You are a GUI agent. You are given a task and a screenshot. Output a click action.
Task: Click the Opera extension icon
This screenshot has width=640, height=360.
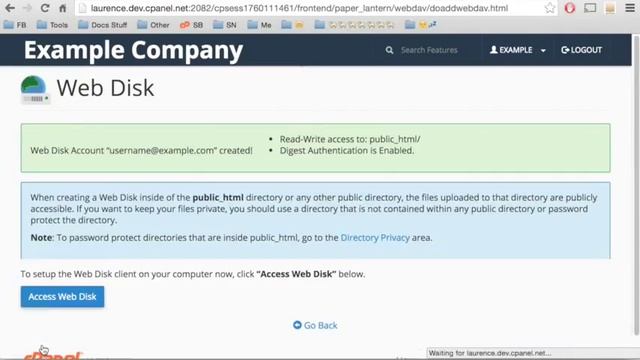[x=570, y=8]
